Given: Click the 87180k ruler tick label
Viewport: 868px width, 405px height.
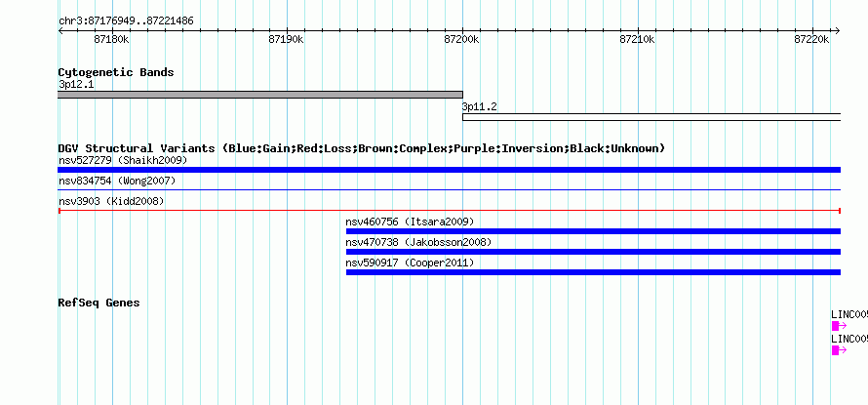Looking at the screenshot, I should click(x=111, y=39).
